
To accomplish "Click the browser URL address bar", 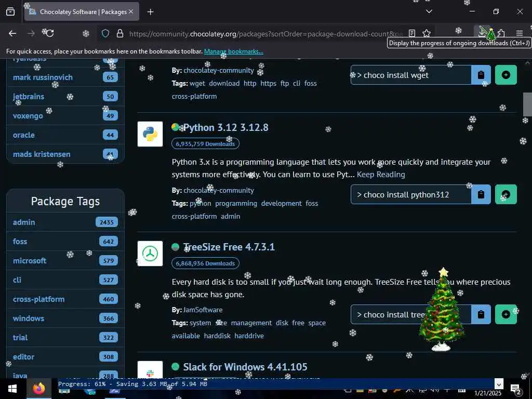I will pyautogui.click(x=265, y=34).
